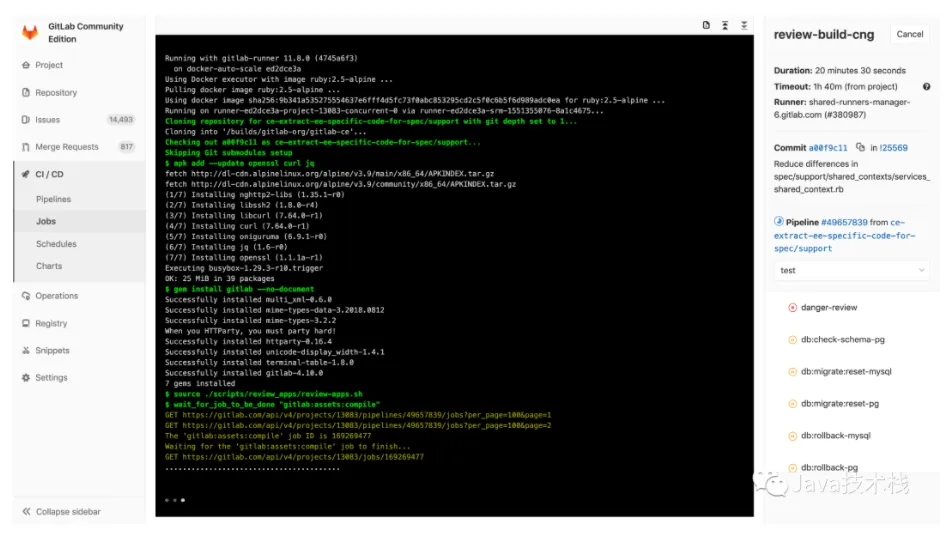
Task: Click Issues count badge 14,493
Action: coord(120,120)
